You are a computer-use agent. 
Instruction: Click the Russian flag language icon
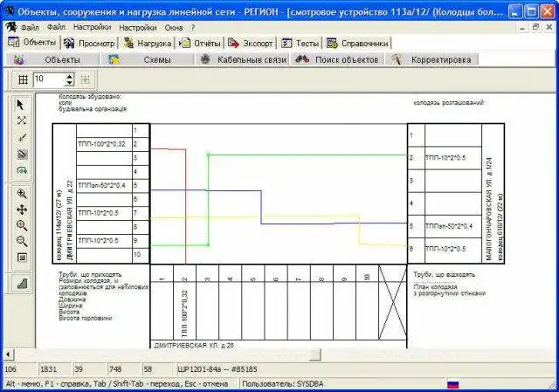tap(452, 384)
